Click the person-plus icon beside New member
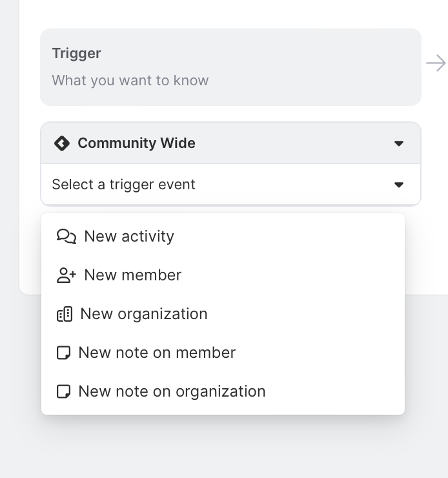This screenshot has width=448, height=478. coord(66,275)
